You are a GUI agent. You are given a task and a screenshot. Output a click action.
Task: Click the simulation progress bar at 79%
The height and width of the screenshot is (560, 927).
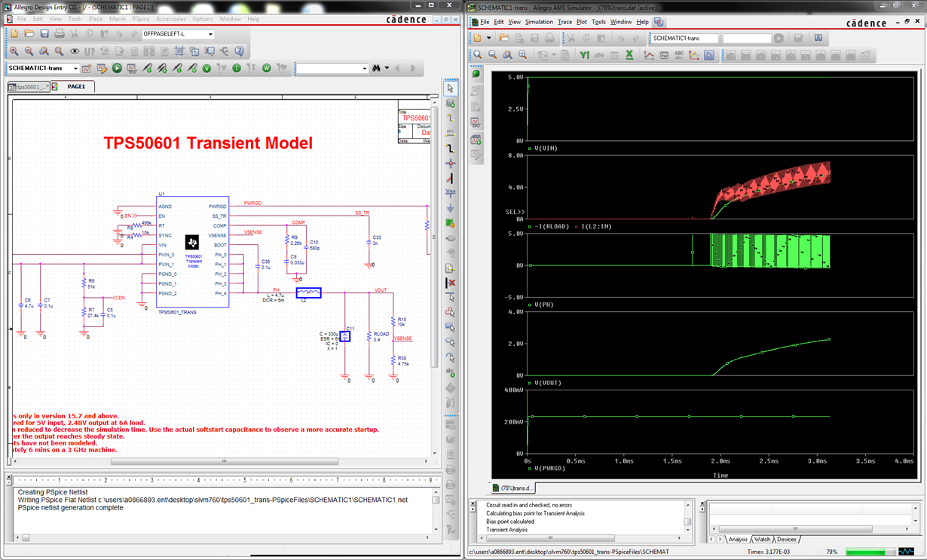870,552
